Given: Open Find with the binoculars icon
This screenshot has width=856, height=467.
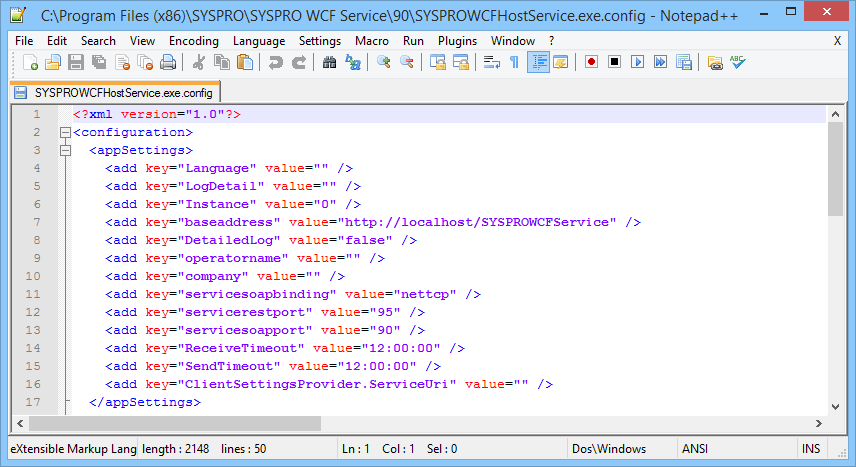Looking at the screenshot, I should [x=330, y=62].
